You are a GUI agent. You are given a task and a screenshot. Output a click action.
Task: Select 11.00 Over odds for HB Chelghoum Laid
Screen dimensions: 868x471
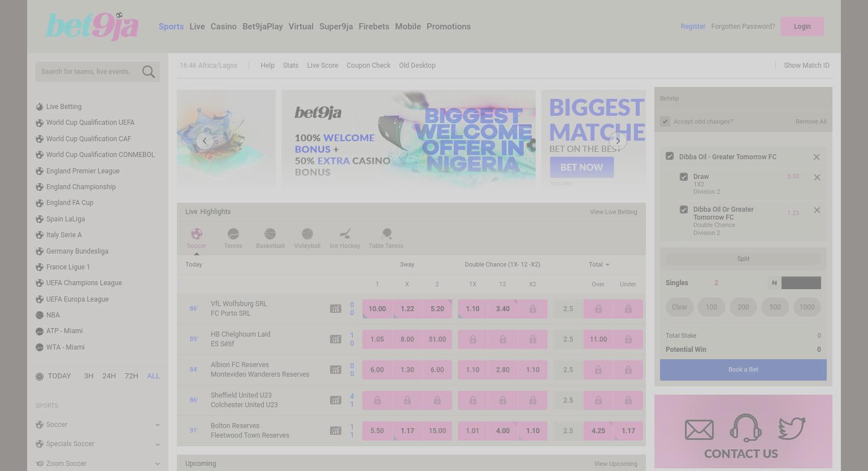(x=598, y=339)
